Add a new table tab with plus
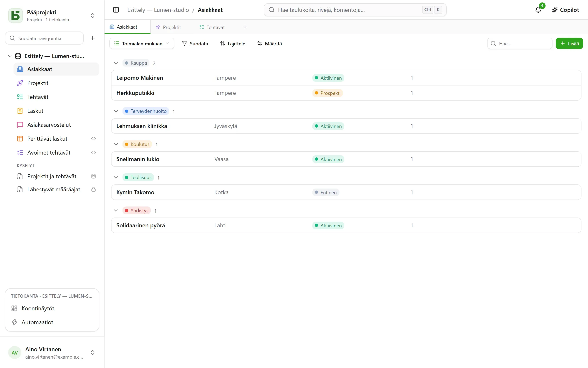 pyautogui.click(x=245, y=27)
